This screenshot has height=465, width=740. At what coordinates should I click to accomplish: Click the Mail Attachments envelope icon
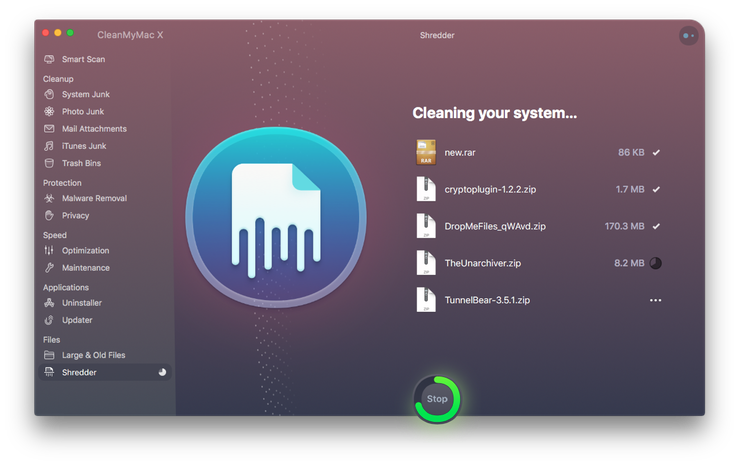[49, 128]
